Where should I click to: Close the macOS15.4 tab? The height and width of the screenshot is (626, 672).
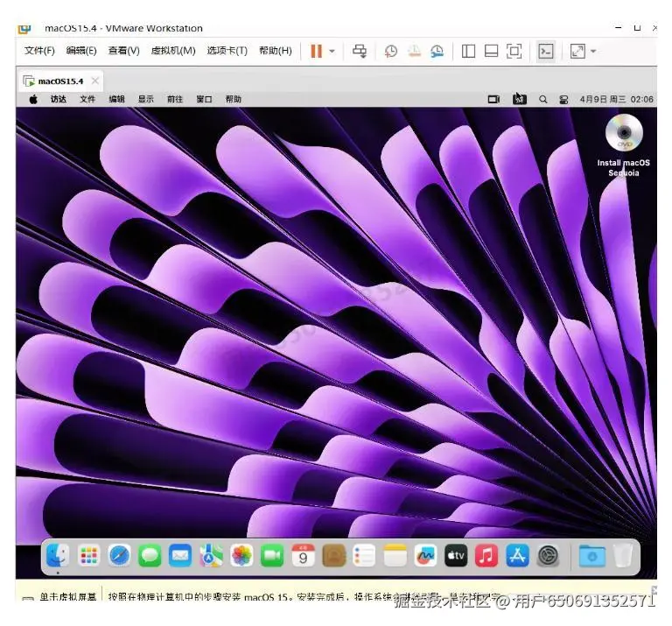click(x=95, y=81)
